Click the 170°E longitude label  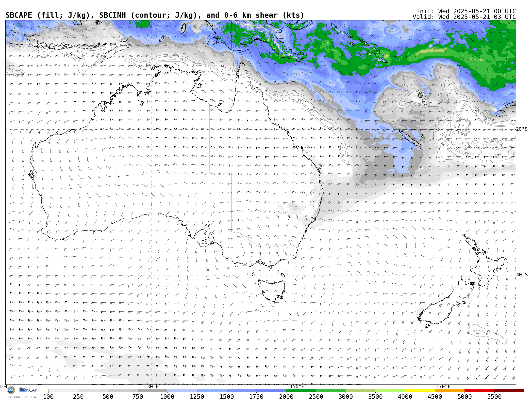(443, 386)
